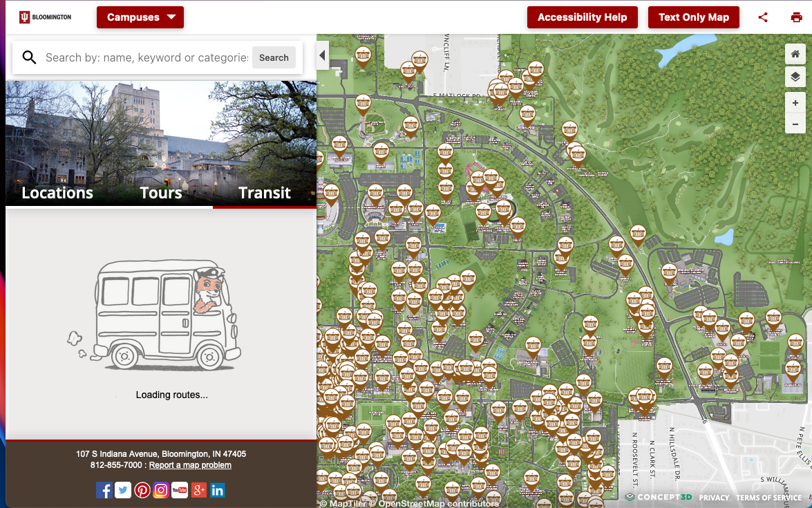The height and width of the screenshot is (508, 812).
Task: Click the IU Bloomington logo
Action: (x=46, y=17)
